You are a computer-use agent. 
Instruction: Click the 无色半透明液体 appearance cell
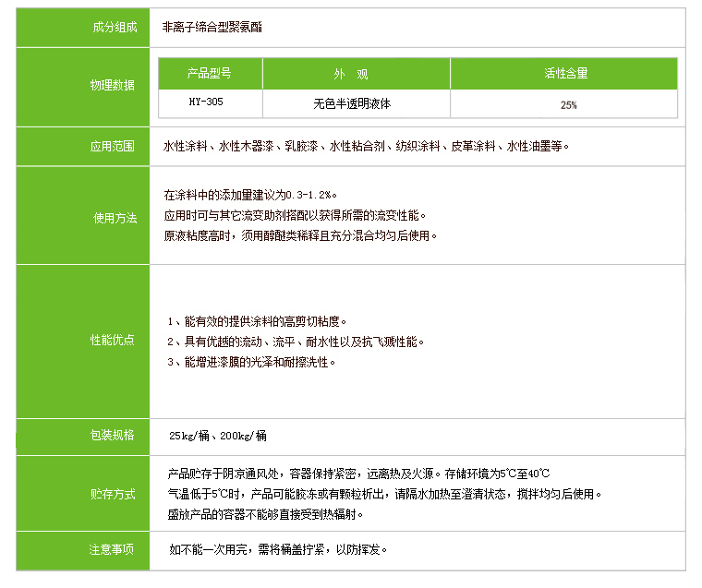[x=352, y=103]
